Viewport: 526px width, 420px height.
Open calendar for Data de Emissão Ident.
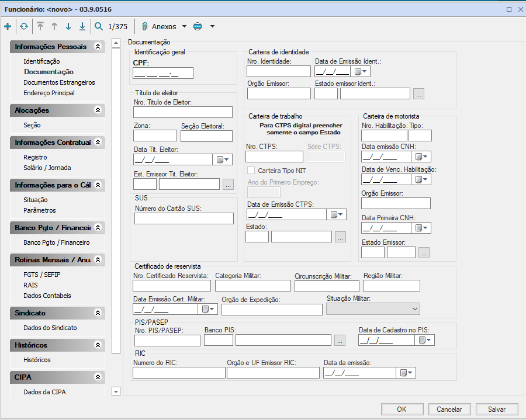[x=361, y=71]
